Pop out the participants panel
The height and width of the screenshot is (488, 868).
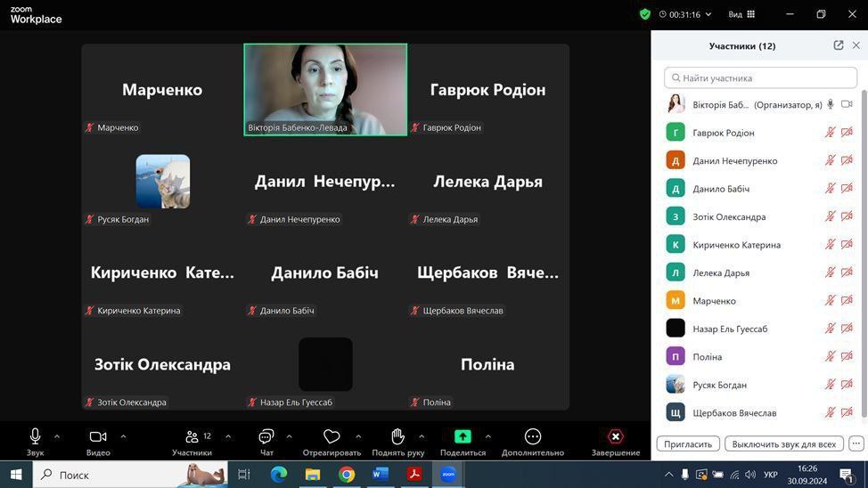839,45
